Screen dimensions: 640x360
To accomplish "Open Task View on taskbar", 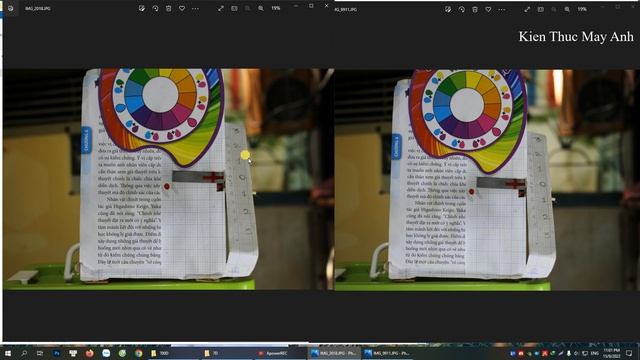I will [x=40, y=353].
